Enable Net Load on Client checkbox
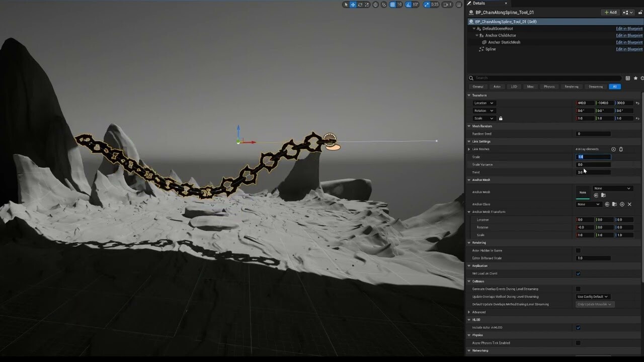Screen dimensions: 644x362 578,274
